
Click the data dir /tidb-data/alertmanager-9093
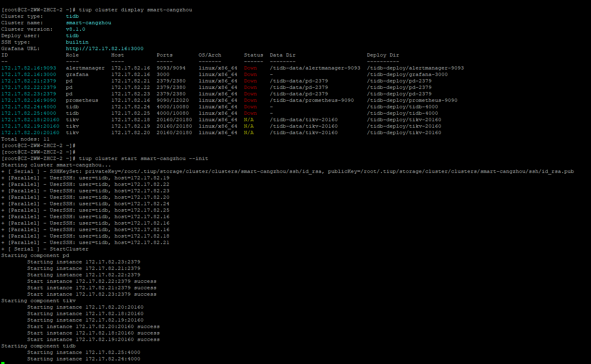click(x=315, y=68)
